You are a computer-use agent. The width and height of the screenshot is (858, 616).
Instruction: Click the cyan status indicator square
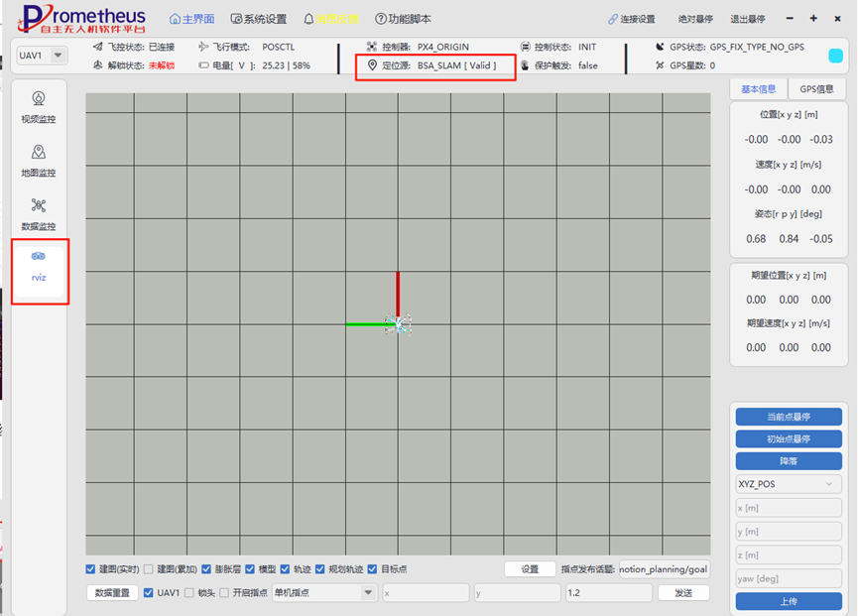(x=835, y=56)
